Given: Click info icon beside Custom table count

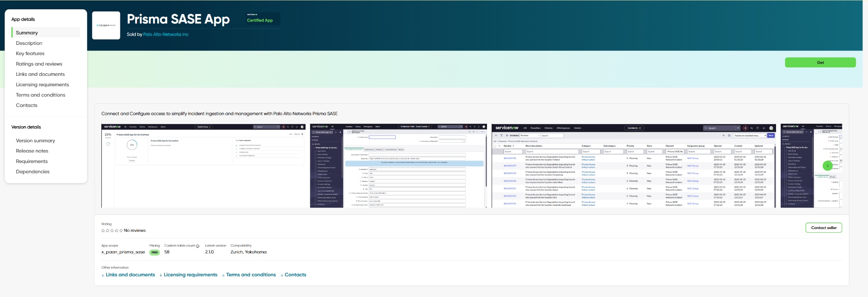Looking at the screenshot, I should tap(198, 246).
